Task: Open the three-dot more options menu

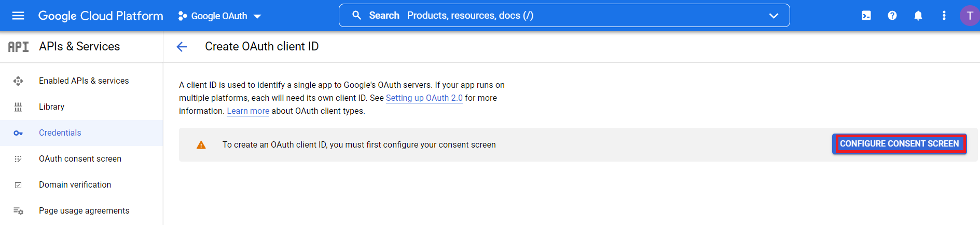Action: tap(944, 16)
